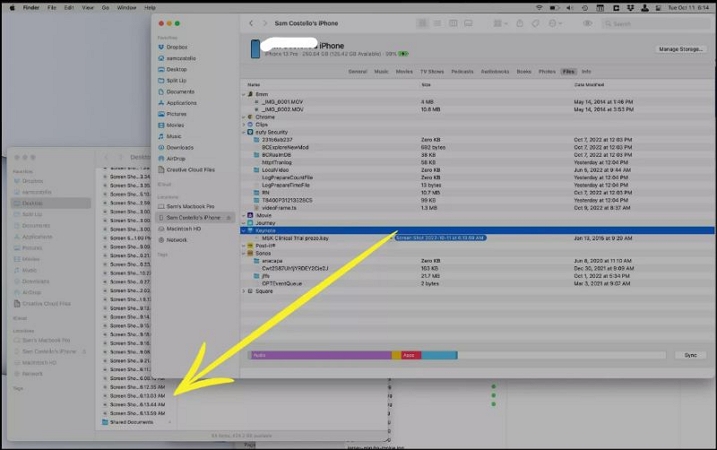This screenshot has width=717, height=450.
Task: Collapse the 8mm app folder
Action: coord(244,94)
